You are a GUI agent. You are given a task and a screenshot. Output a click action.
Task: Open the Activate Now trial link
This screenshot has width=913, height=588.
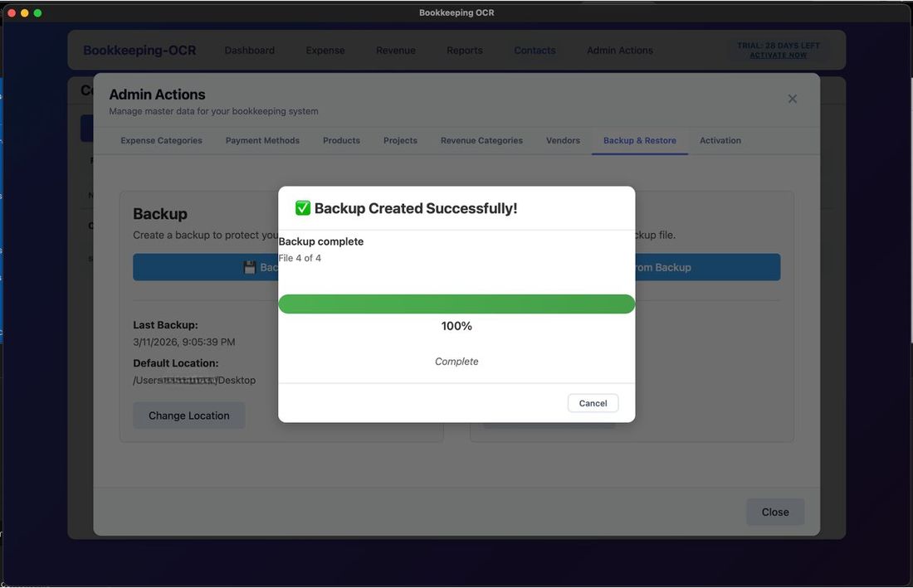tap(778, 56)
